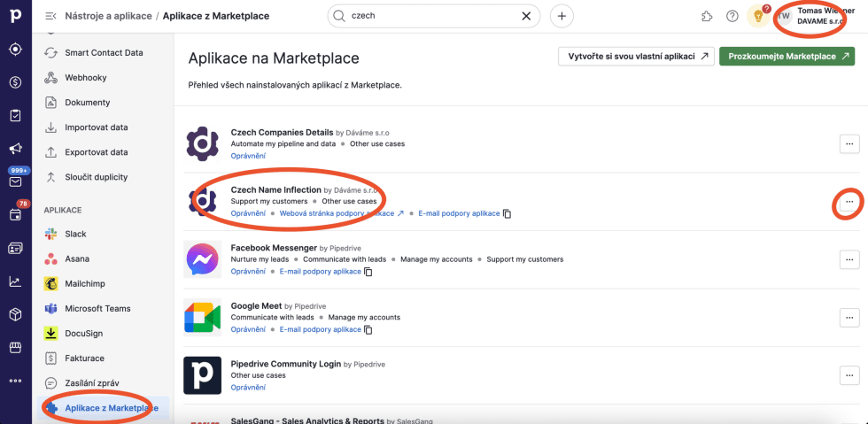Open the help question mark icon

coord(732,16)
